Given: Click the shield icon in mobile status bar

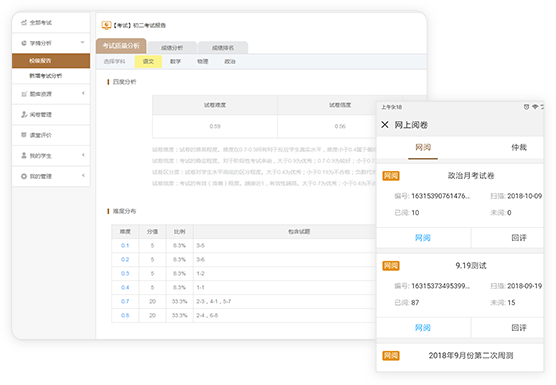Looking at the screenshot, I should pyautogui.click(x=527, y=107).
